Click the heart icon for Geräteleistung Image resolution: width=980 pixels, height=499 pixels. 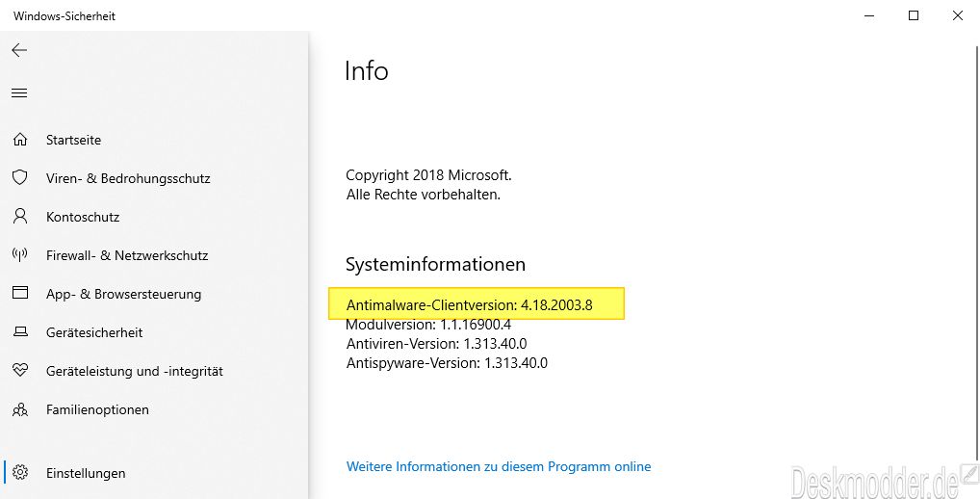click(x=20, y=370)
